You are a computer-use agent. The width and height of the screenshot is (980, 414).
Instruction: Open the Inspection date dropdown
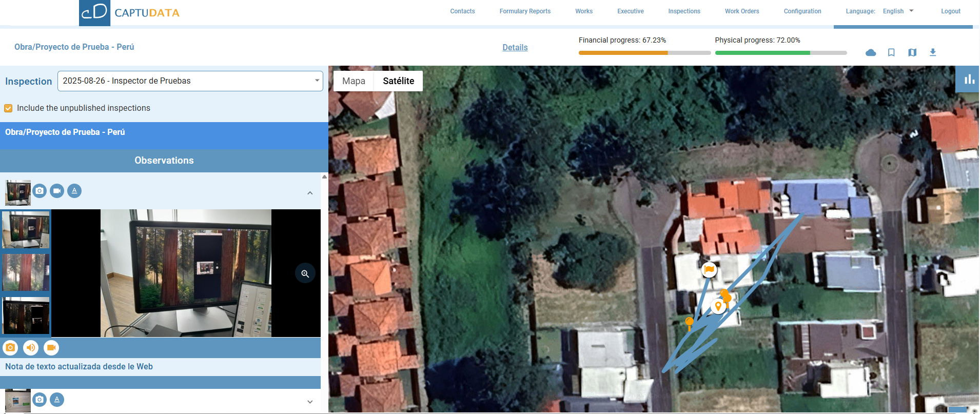tap(190, 81)
